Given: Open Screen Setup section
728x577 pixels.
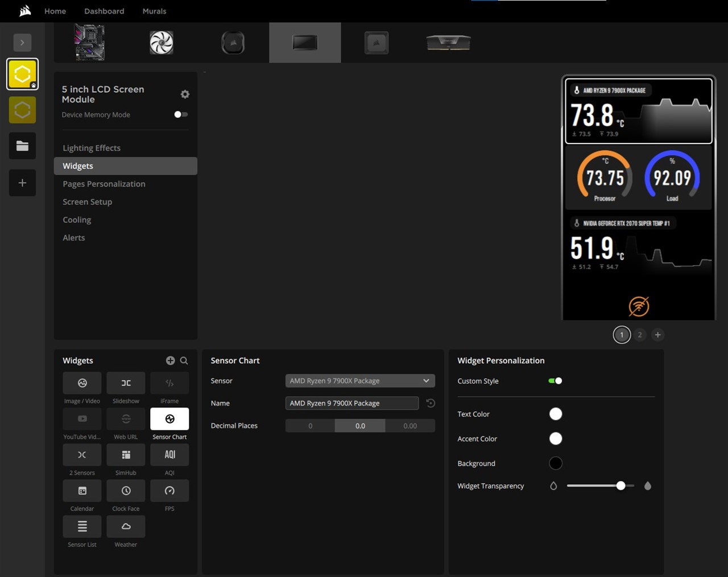Looking at the screenshot, I should coord(88,202).
